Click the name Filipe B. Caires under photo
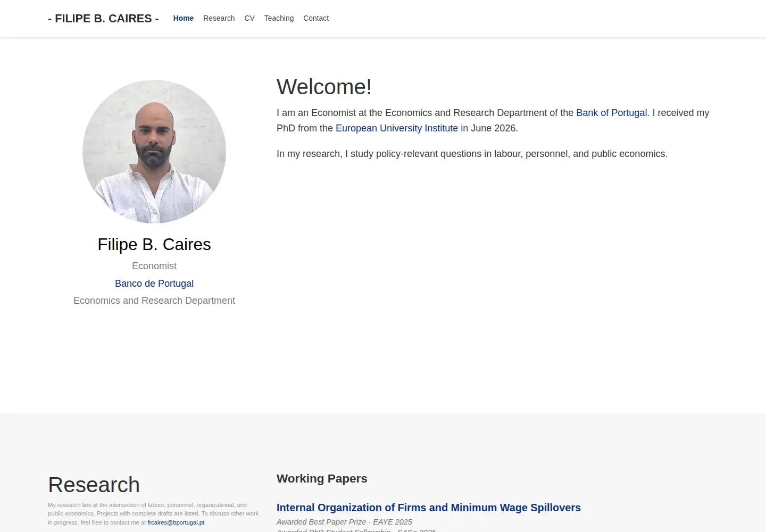The width and height of the screenshot is (766, 532). (x=154, y=244)
